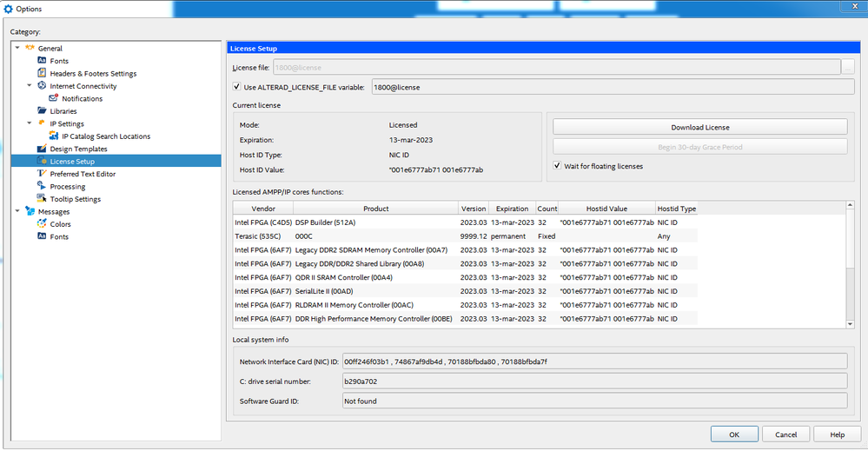Click the Preferred Text Editor icon
This screenshot has height=451, width=868.
42,174
